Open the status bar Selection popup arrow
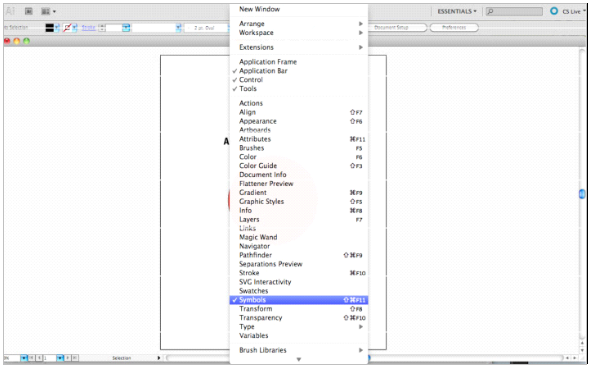The image size is (590, 367). pyautogui.click(x=159, y=358)
